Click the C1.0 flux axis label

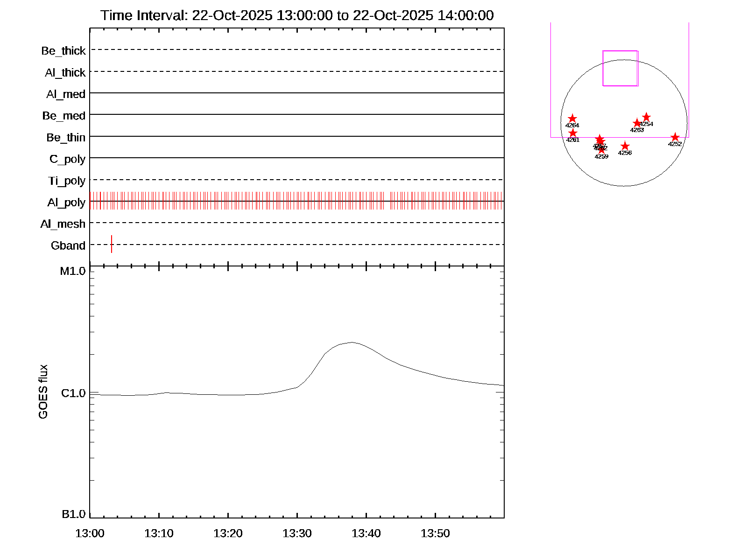click(x=73, y=393)
